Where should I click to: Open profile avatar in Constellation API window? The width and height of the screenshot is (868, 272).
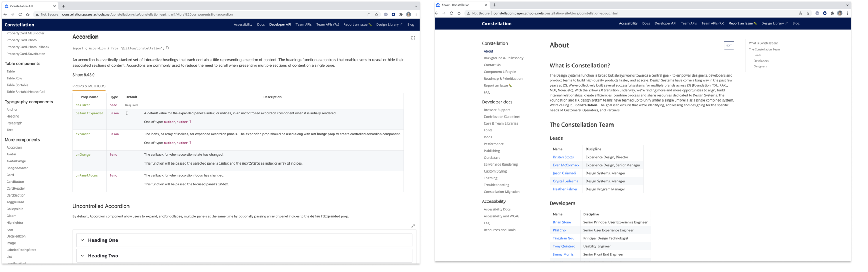coord(409,15)
